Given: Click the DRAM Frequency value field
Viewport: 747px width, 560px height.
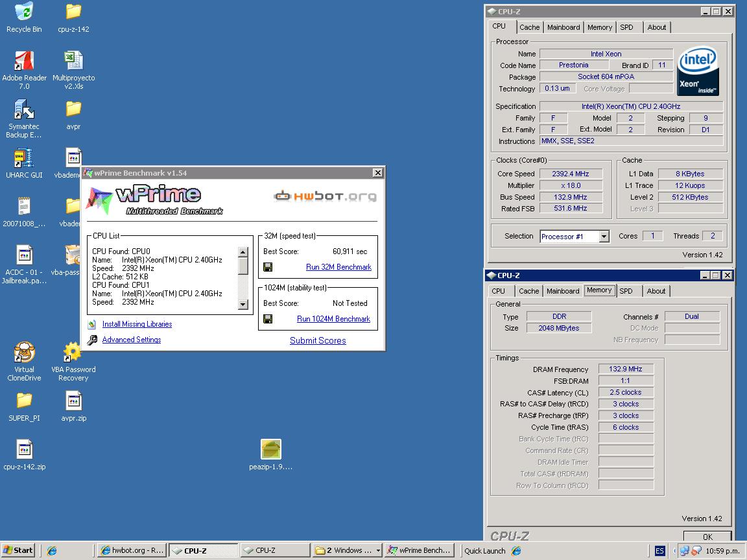Looking at the screenshot, I should 626,369.
